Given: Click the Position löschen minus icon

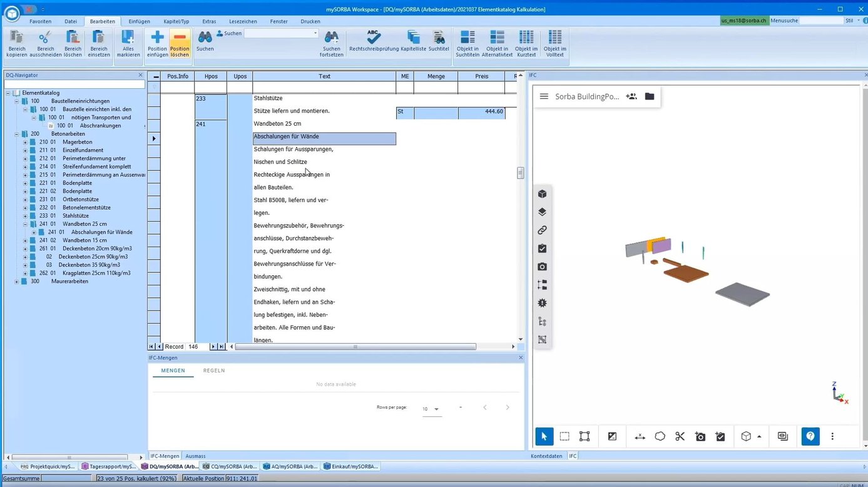Looking at the screenshot, I should [x=180, y=38].
